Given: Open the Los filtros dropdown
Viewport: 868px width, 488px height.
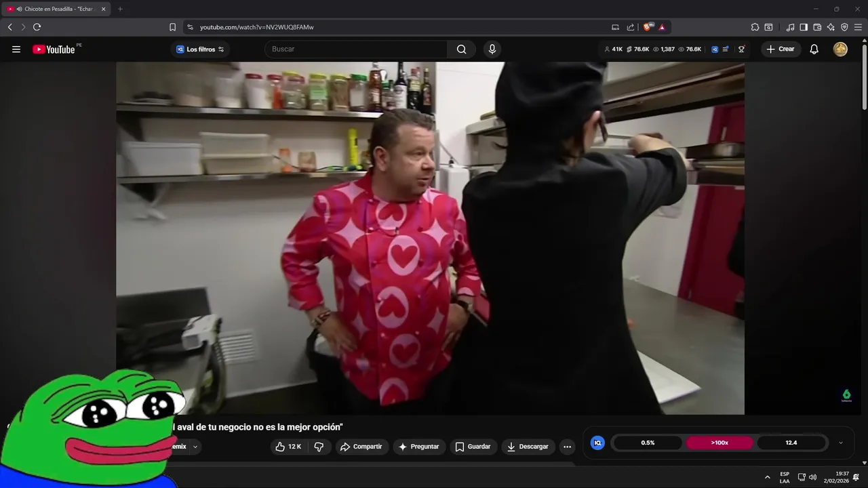Looking at the screenshot, I should [200, 49].
